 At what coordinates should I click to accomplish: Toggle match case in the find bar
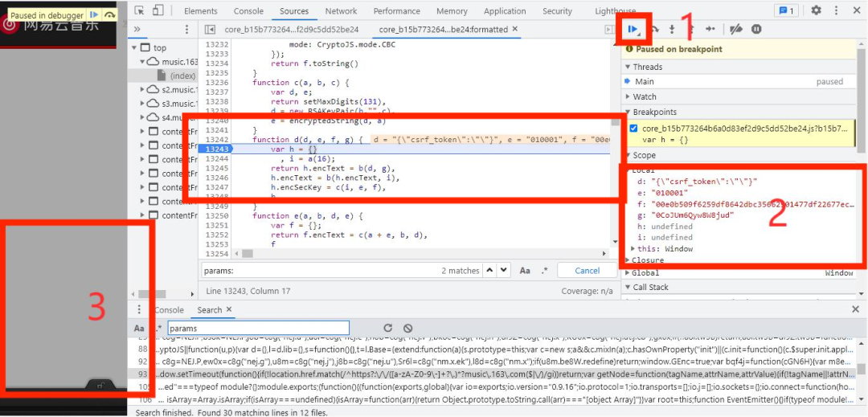point(525,271)
